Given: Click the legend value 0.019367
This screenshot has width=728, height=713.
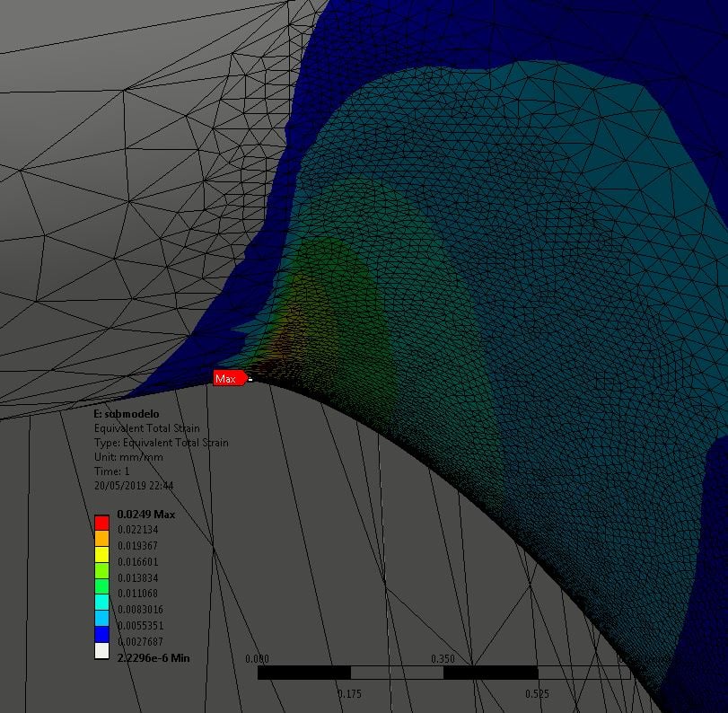Looking at the screenshot, I should (138, 546).
